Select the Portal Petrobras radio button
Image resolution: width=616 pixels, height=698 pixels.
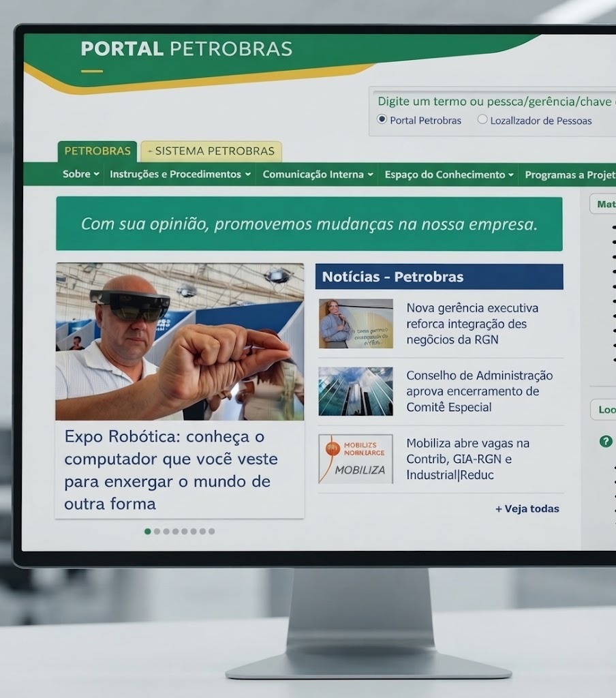(x=382, y=119)
